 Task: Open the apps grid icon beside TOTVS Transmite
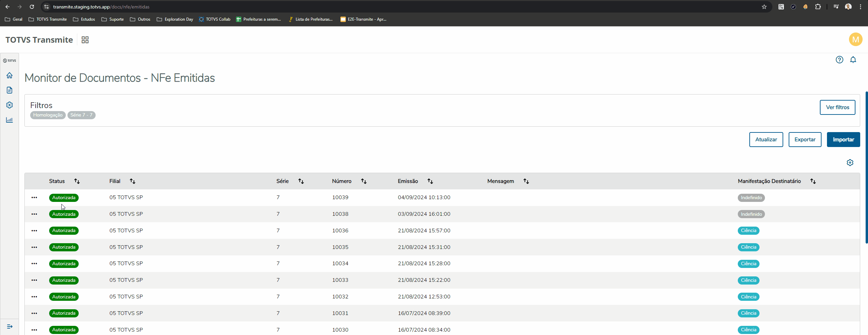pos(85,40)
